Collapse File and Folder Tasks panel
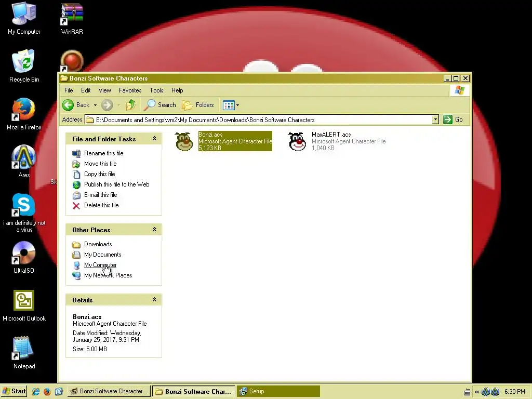The width and height of the screenshot is (532, 399). tap(154, 138)
